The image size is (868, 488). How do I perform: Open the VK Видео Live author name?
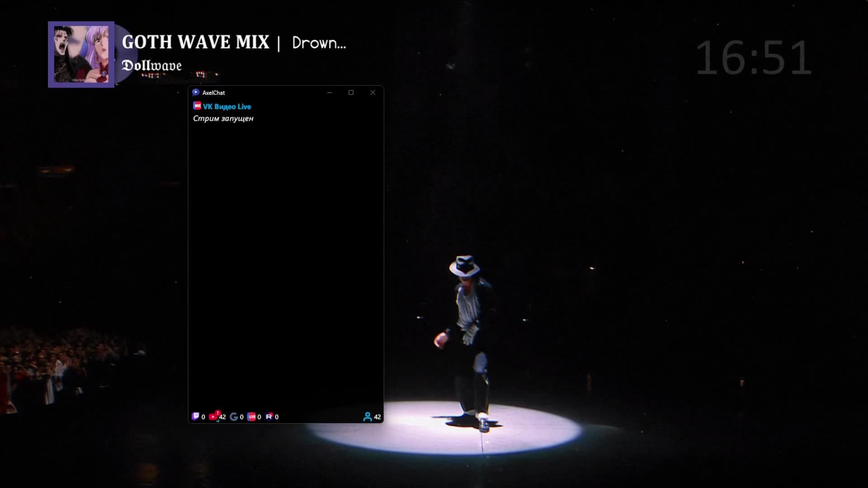coord(227,107)
